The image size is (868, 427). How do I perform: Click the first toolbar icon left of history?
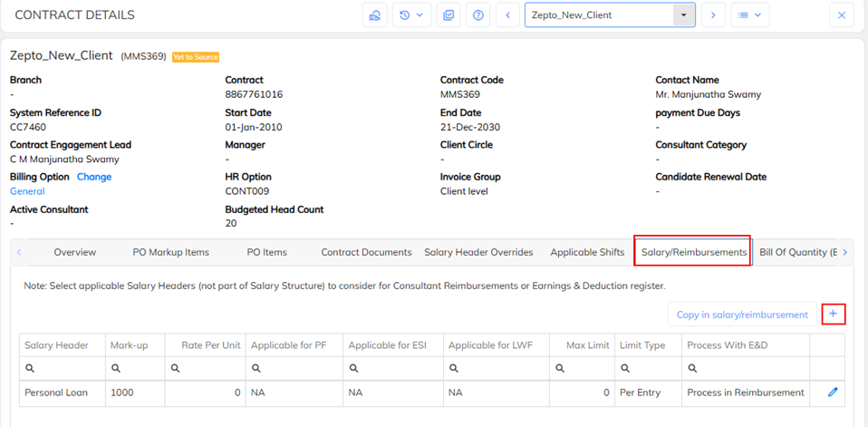tap(375, 15)
